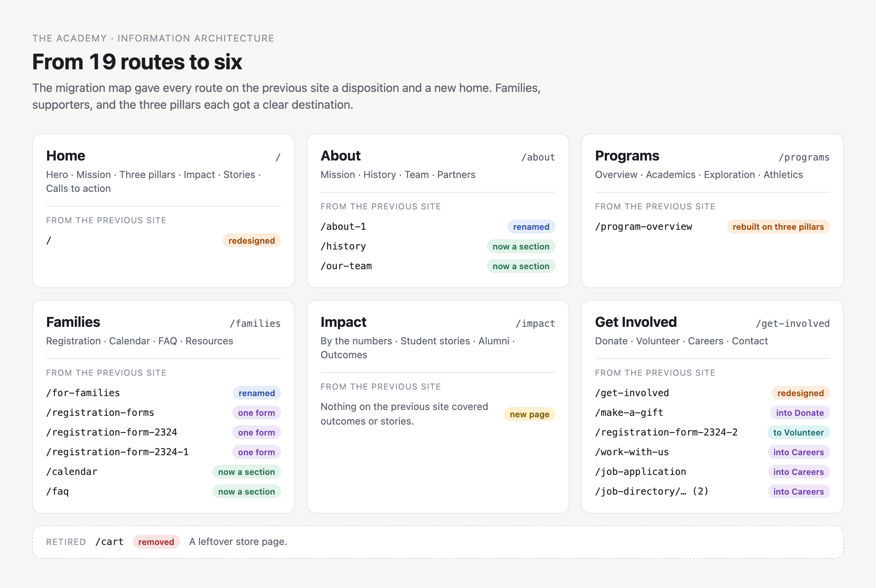
Task: Click the Families card heading
Action: (73, 322)
